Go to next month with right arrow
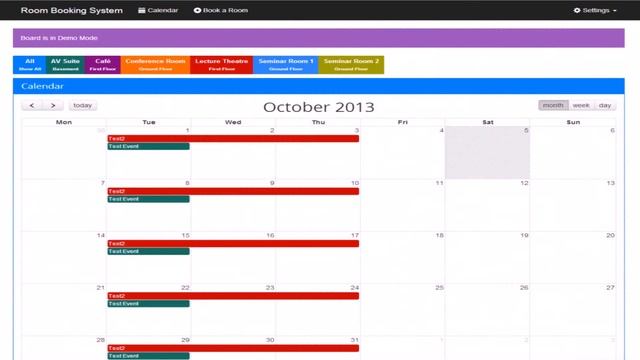 coord(53,105)
